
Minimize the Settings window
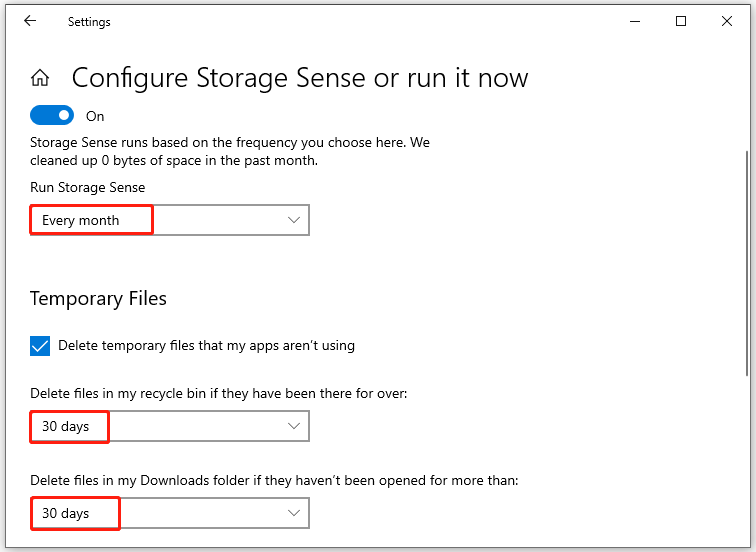pyautogui.click(x=635, y=21)
